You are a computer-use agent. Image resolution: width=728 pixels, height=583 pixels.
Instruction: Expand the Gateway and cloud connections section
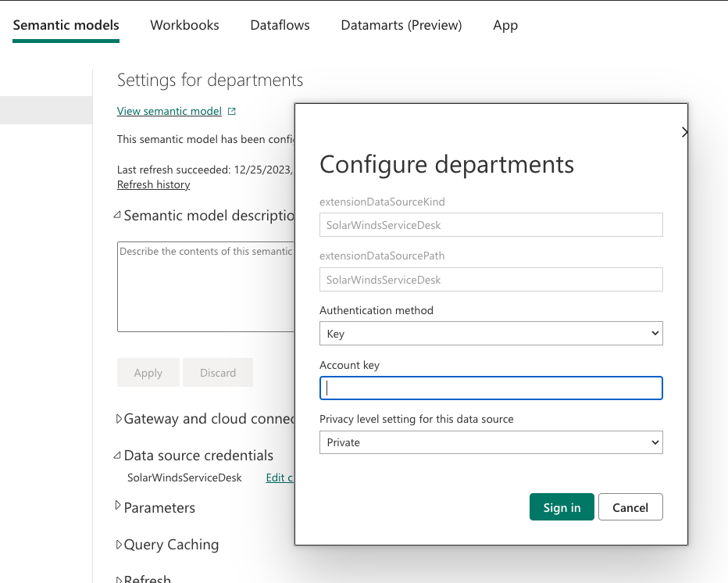tap(118, 418)
